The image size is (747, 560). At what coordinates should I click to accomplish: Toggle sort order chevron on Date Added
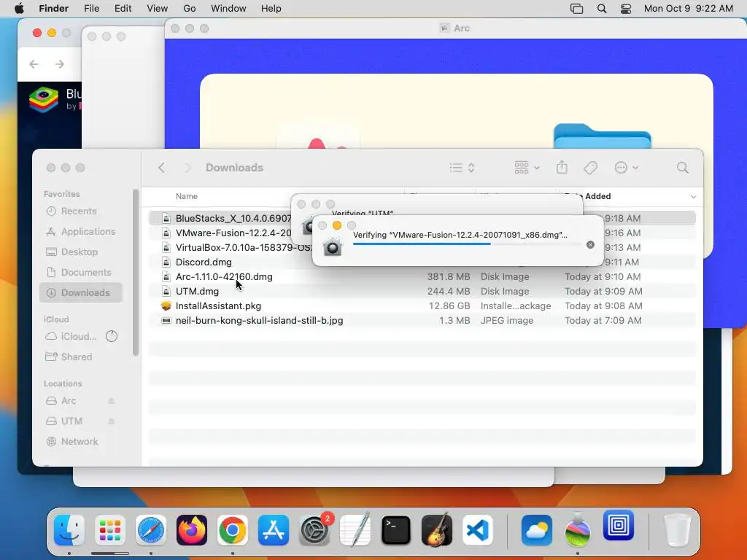pos(693,197)
